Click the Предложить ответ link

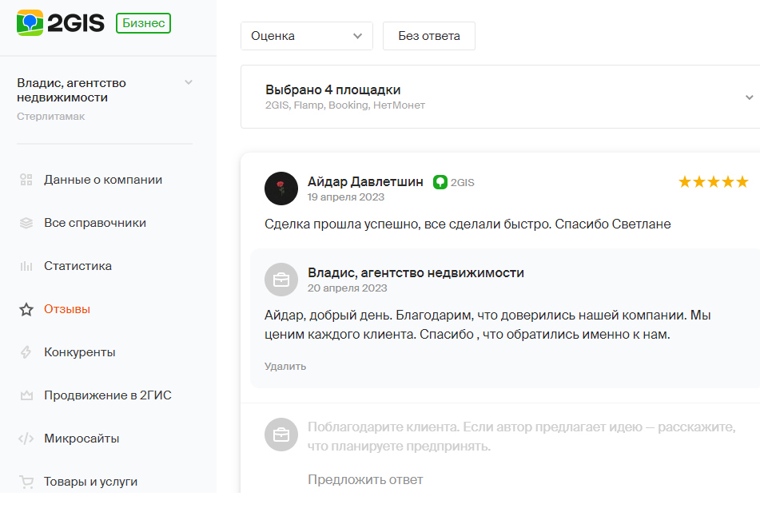(365, 479)
